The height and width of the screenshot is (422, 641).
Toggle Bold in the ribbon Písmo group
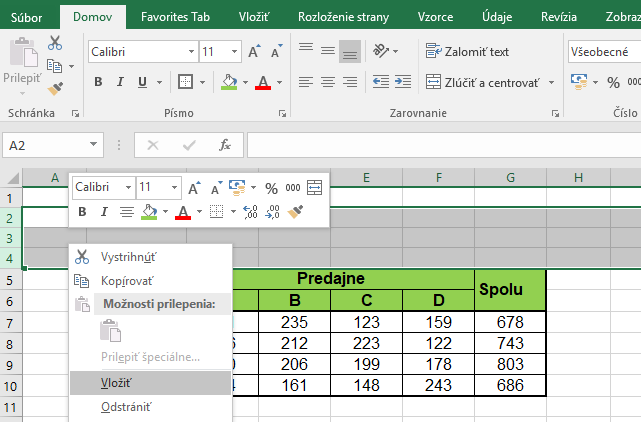point(98,82)
